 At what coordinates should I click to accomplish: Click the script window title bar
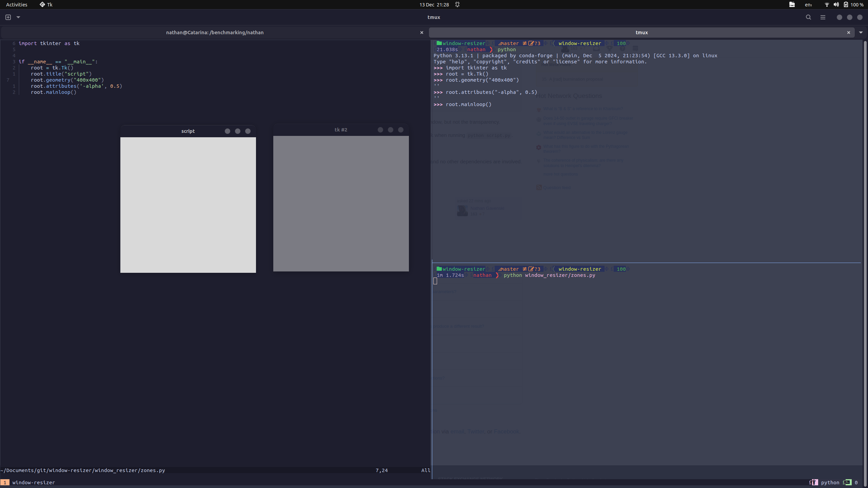[188, 131]
